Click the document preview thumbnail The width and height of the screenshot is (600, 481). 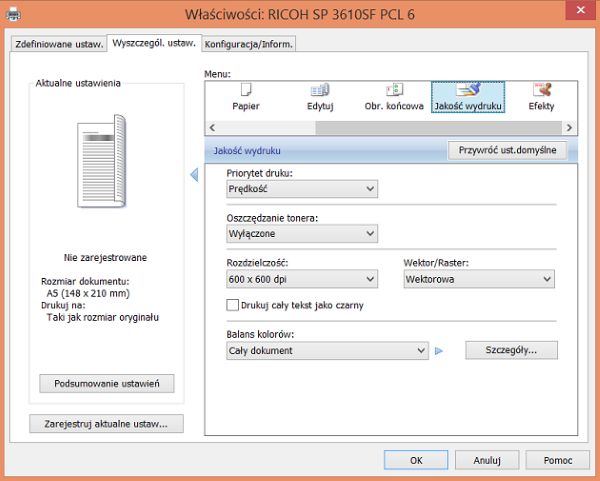click(102, 161)
